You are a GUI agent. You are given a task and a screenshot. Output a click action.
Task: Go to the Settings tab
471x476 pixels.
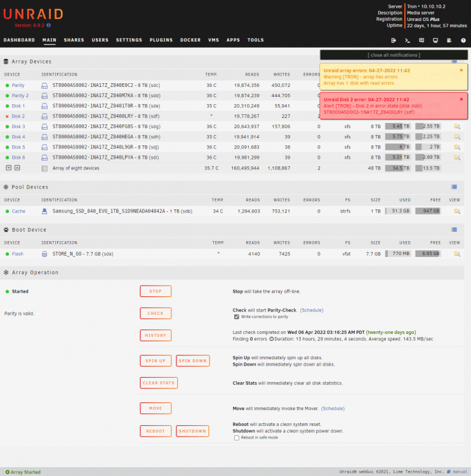click(x=129, y=40)
